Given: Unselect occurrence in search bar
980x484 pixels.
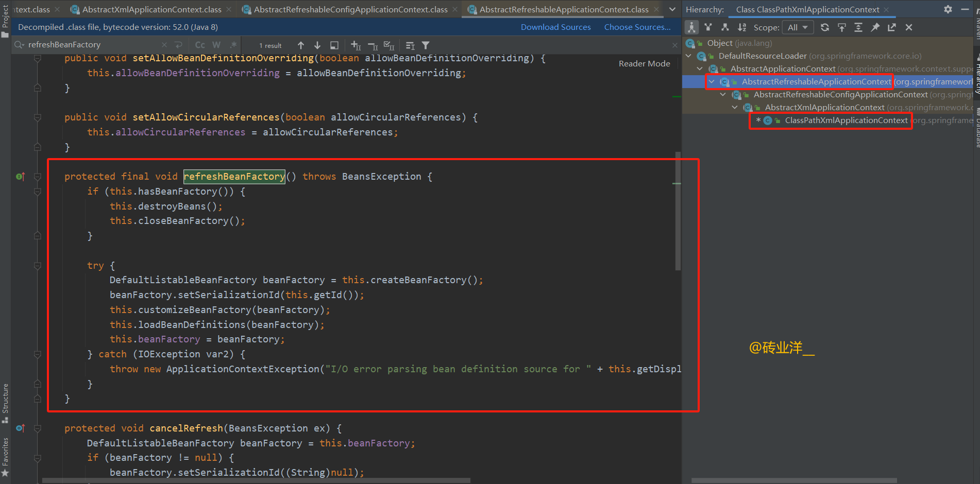Looking at the screenshot, I should point(373,45).
